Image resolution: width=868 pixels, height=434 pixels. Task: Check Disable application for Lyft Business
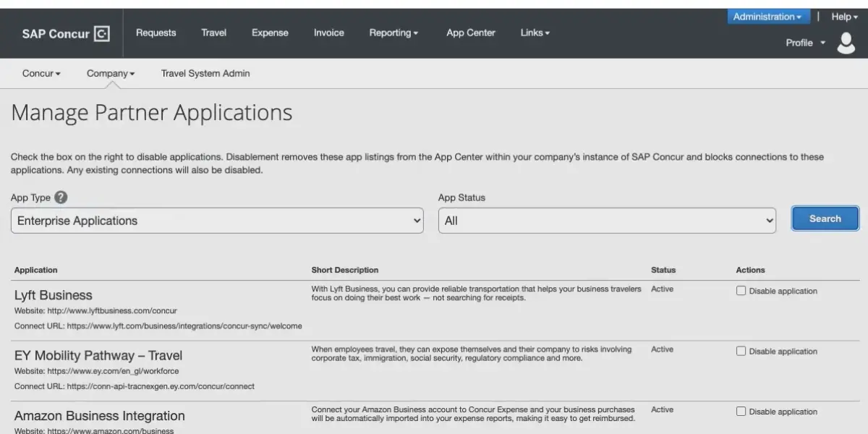click(x=741, y=291)
